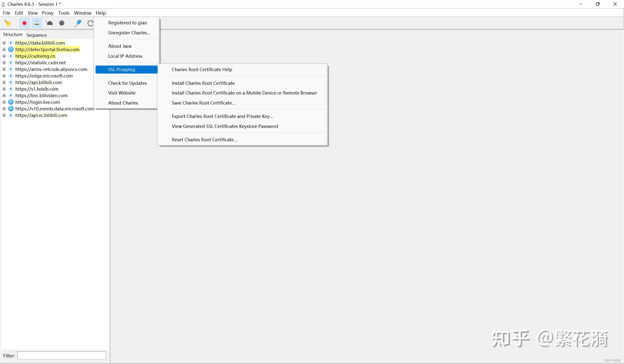This screenshot has width=624, height=364.
Task: Toggle the red record button
Action: point(24,23)
